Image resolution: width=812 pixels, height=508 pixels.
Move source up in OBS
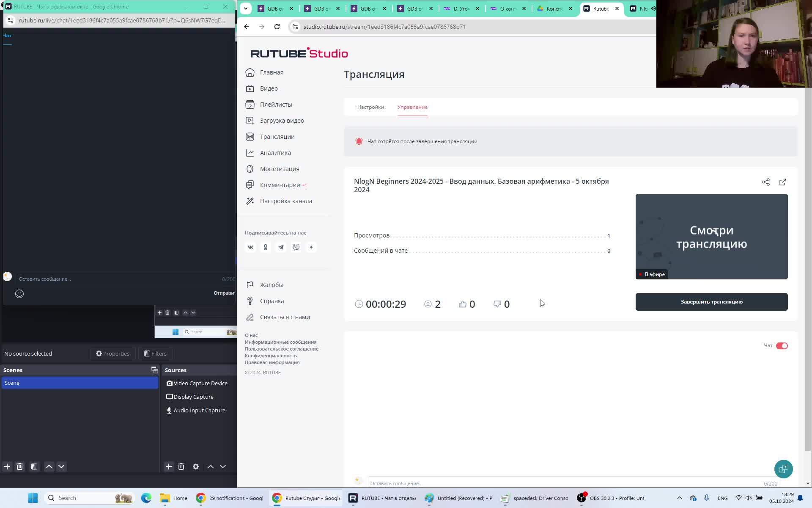[x=211, y=467]
